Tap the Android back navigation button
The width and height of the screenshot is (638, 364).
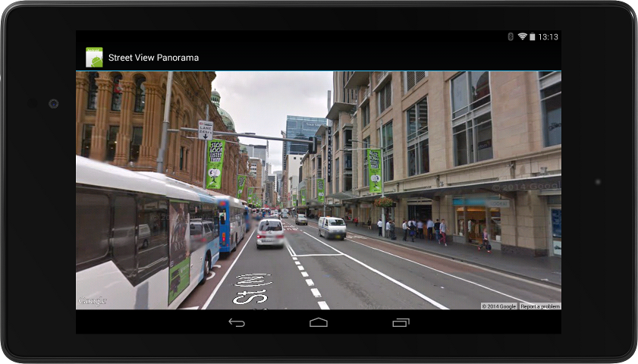[x=237, y=322]
